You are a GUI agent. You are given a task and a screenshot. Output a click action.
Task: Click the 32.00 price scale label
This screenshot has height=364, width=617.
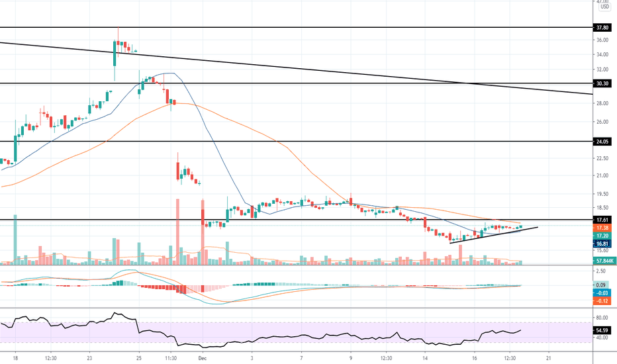click(x=602, y=69)
